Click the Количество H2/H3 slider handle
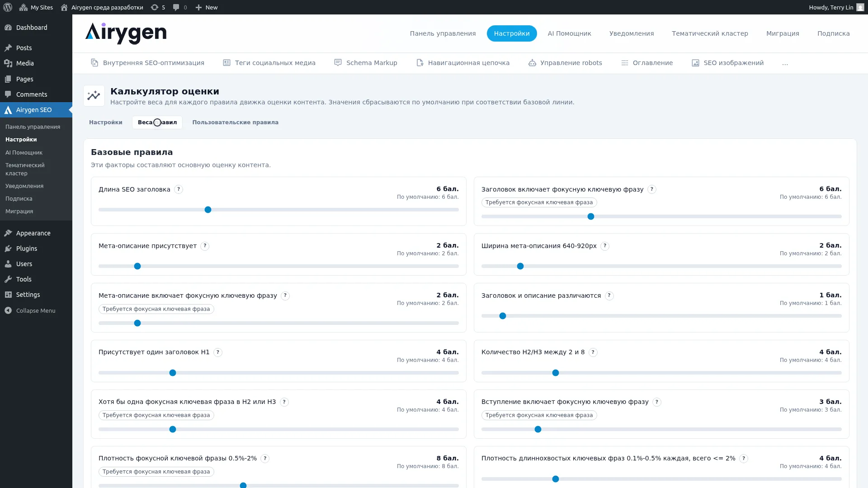Image resolution: width=868 pixels, height=488 pixels. [556, 373]
